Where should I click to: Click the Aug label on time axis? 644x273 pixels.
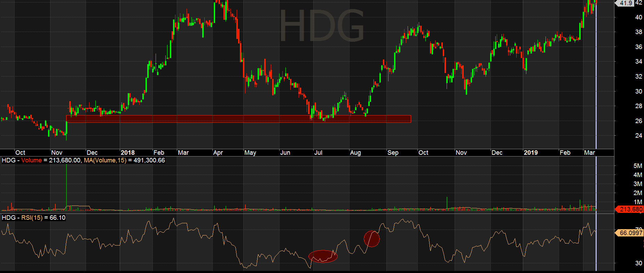pos(355,153)
